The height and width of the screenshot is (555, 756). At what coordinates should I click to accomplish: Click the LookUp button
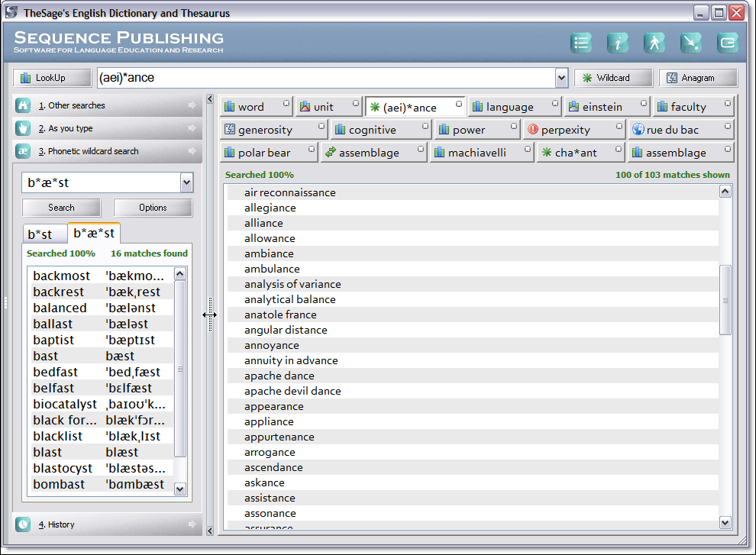point(52,78)
